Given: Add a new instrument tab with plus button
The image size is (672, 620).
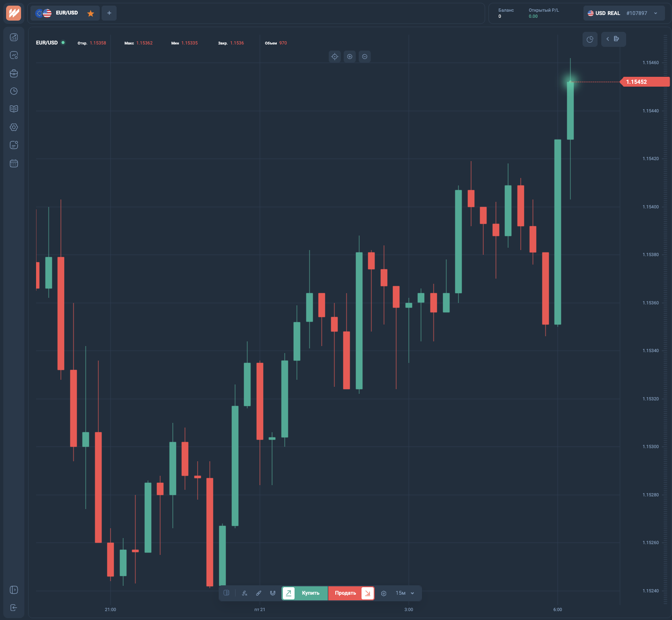Looking at the screenshot, I should (109, 13).
